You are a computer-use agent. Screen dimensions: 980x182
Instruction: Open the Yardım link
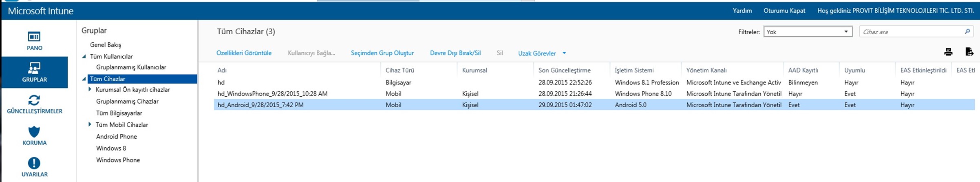click(742, 11)
